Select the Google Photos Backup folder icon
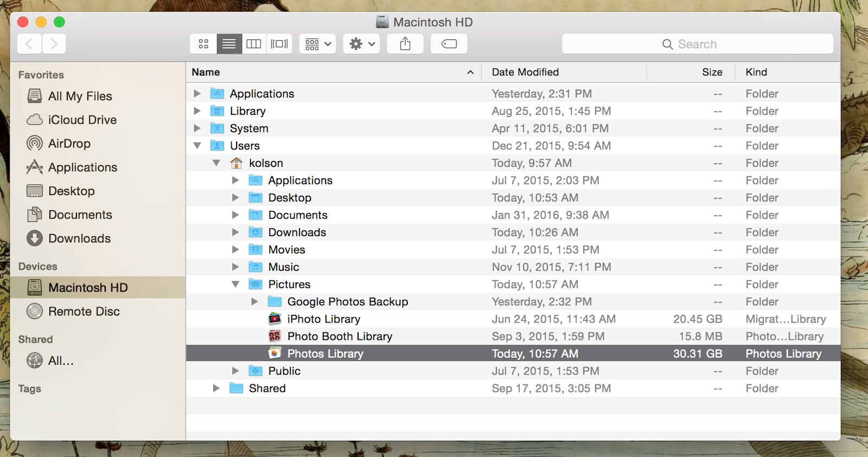The height and width of the screenshot is (457, 868). point(275,301)
